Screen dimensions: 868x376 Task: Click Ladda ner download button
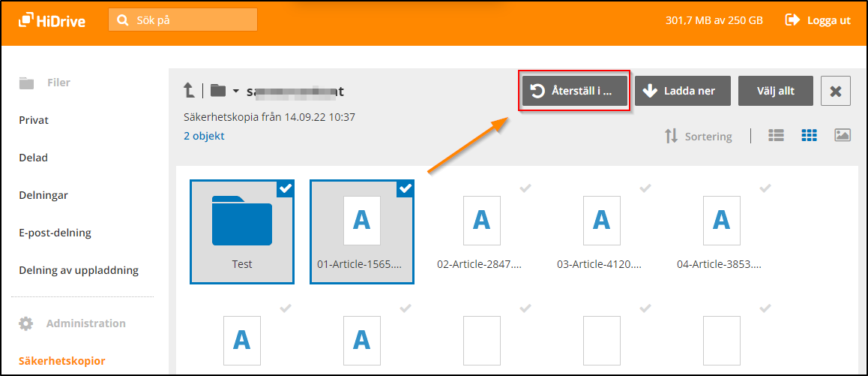click(x=678, y=92)
